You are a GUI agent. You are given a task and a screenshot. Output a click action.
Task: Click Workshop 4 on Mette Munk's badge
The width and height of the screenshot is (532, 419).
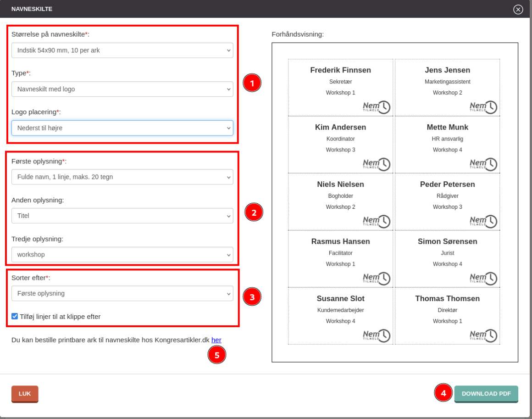(448, 150)
